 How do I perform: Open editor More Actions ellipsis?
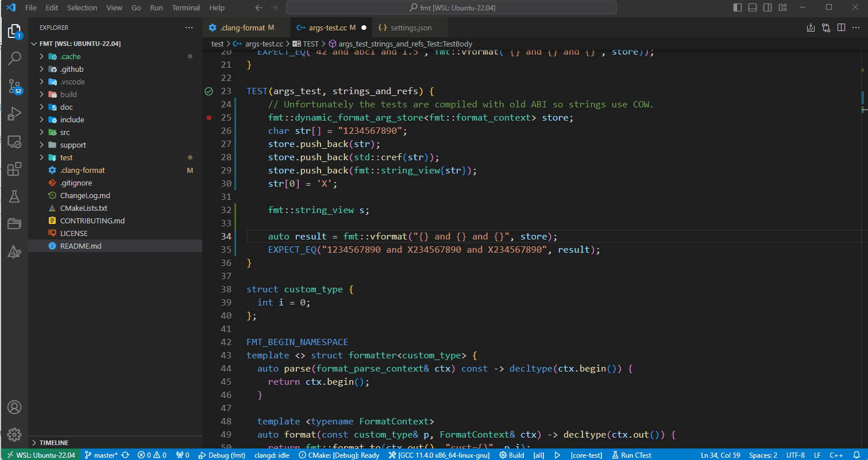856,28
